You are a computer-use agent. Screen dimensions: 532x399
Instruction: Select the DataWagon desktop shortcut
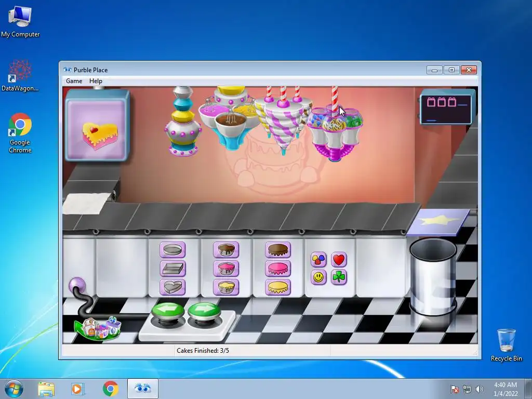pyautogui.click(x=20, y=76)
